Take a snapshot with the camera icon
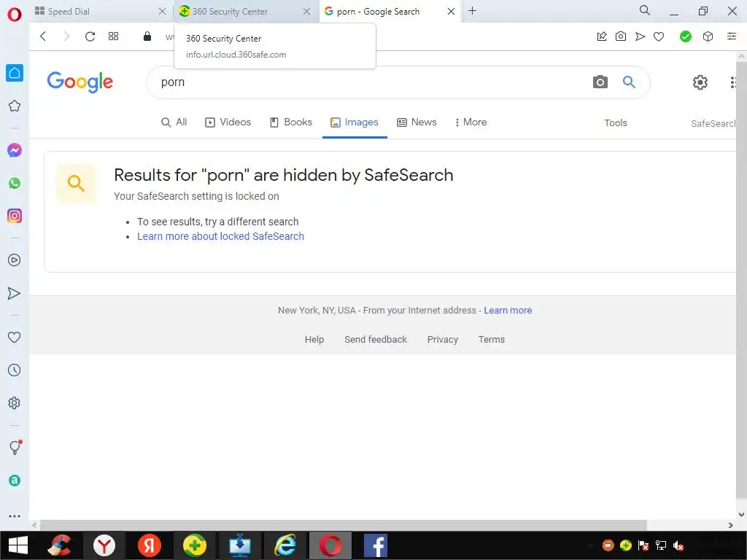Screen dimensions: 747x560 click(x=621, y=36)
